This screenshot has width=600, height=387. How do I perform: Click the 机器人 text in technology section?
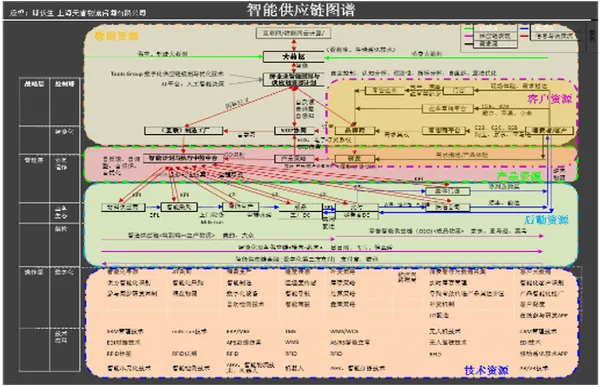[x=295, y=368]
